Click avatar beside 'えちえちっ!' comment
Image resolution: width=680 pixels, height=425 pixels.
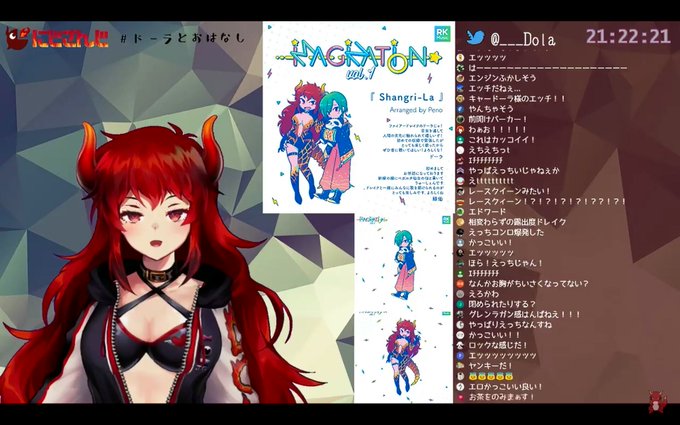(460, 150)
